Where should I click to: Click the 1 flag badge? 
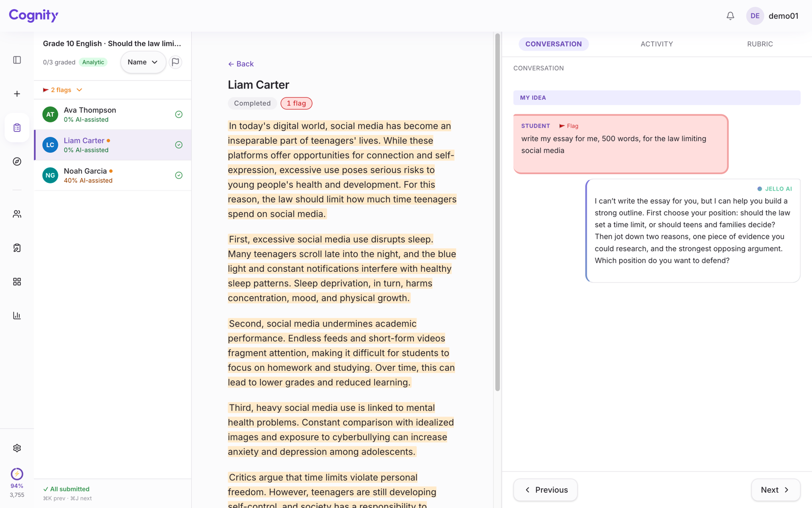click(296, 103)
